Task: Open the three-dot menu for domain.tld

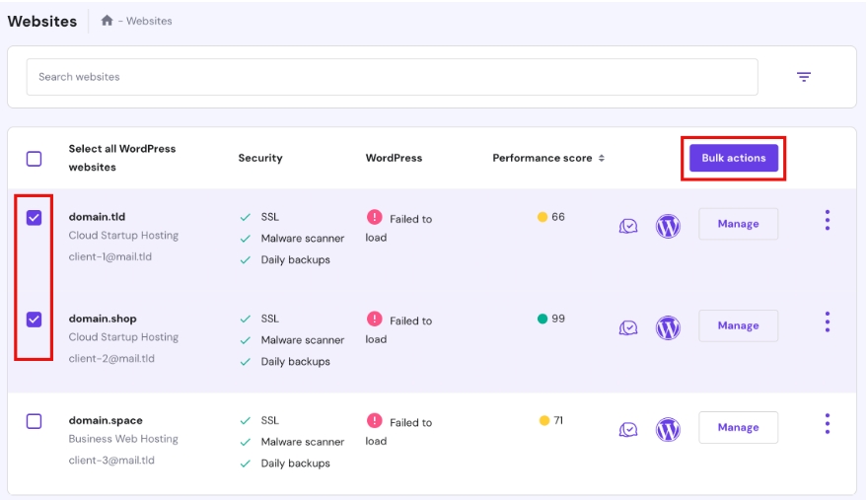Action: click(827, 221)
